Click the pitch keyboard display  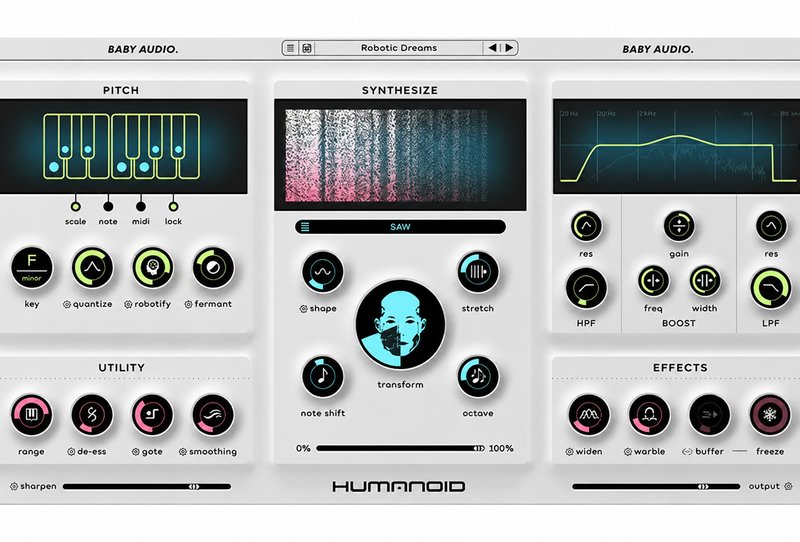(x=121, y=146)
